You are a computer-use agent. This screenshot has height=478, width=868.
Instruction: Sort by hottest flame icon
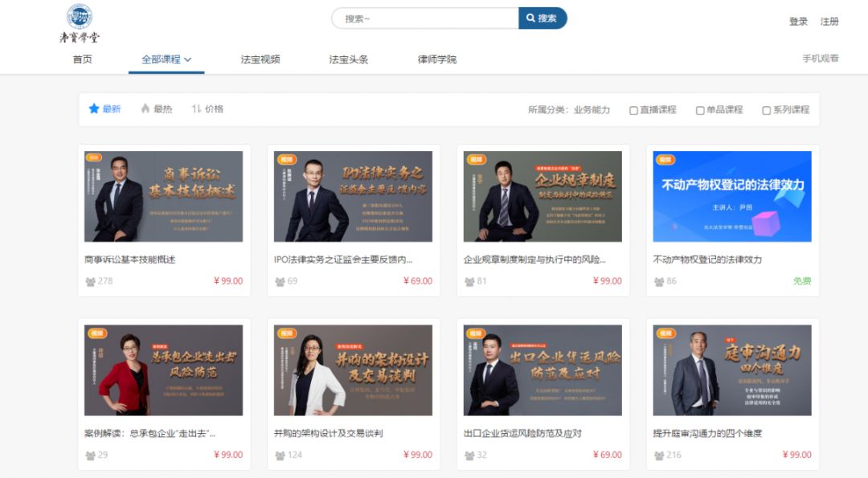point(145,108)
